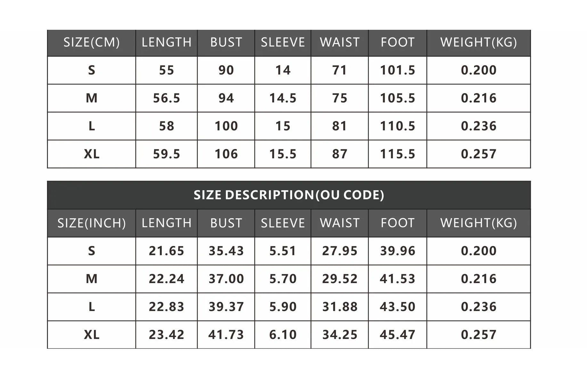The height and width of the screenshot is (392, 587).
Task: Click the sleeve value 14.5
Action: 283,98
